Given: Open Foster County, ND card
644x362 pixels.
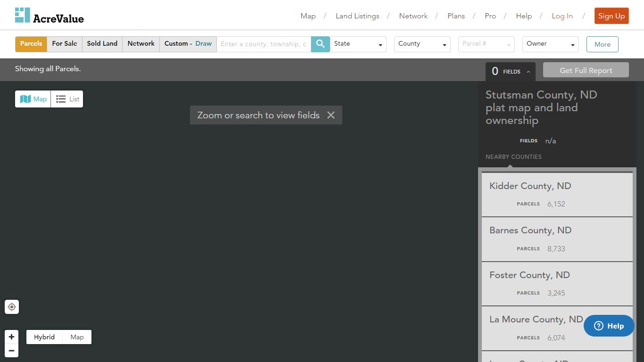Looking at the screenshot, I should [x=557, y=284].
